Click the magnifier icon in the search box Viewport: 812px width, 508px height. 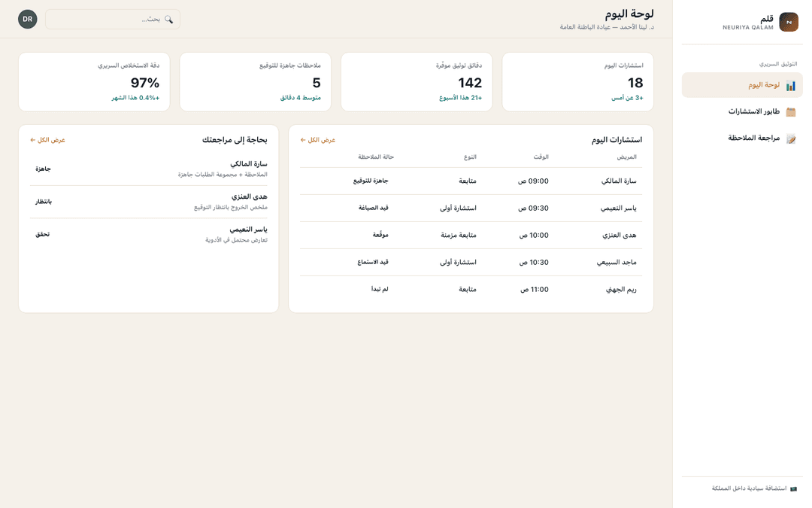[x=169, y=19]
